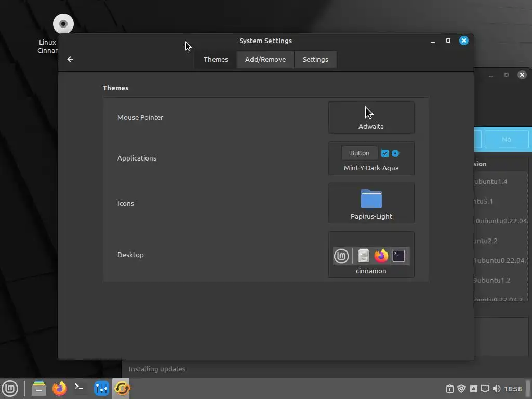Open the Papirus-Light icons theme chooser
The height and width of the screenshot is (399, 532).
371,203
